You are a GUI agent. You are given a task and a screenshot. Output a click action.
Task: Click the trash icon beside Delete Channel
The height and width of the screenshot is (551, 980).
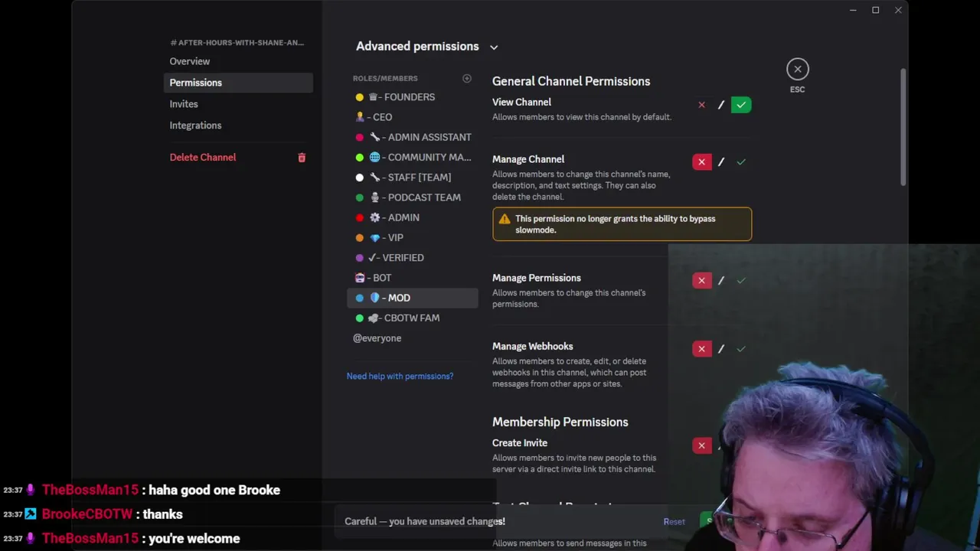302,158
